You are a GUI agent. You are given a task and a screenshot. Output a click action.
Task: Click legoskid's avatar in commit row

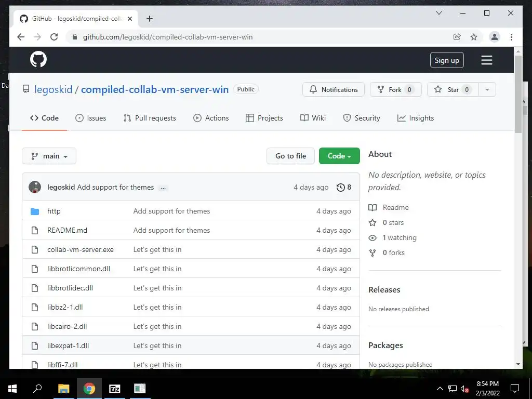35,187
